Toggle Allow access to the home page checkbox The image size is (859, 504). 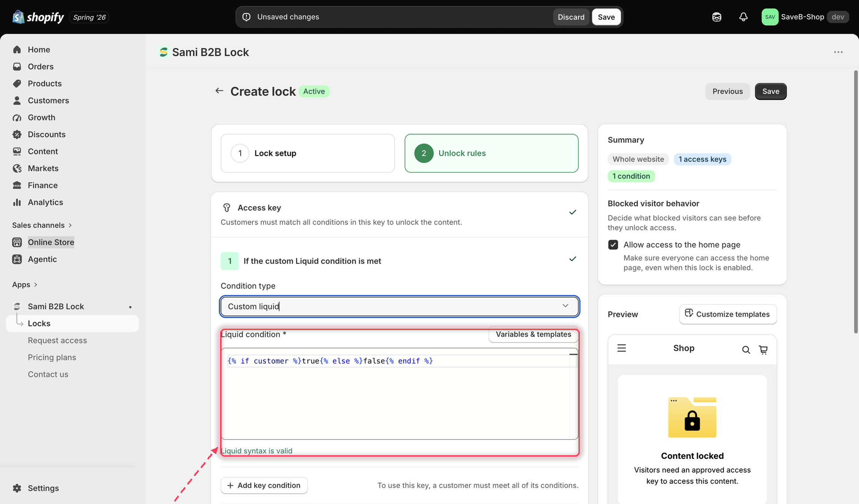point(613,245)
